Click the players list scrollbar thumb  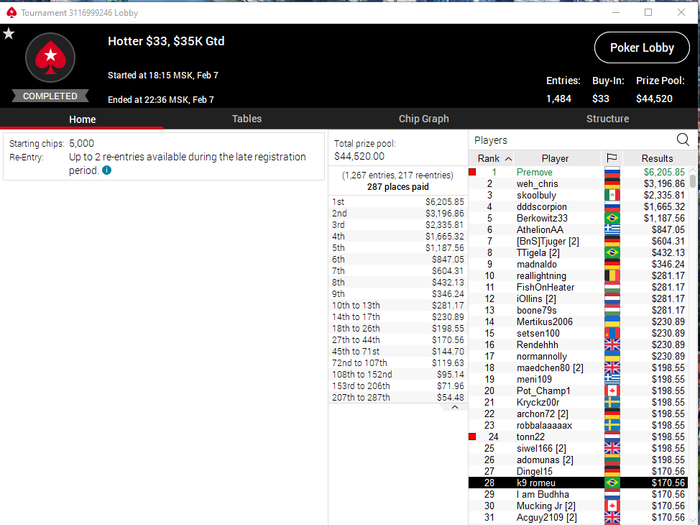tap(692, 181)
